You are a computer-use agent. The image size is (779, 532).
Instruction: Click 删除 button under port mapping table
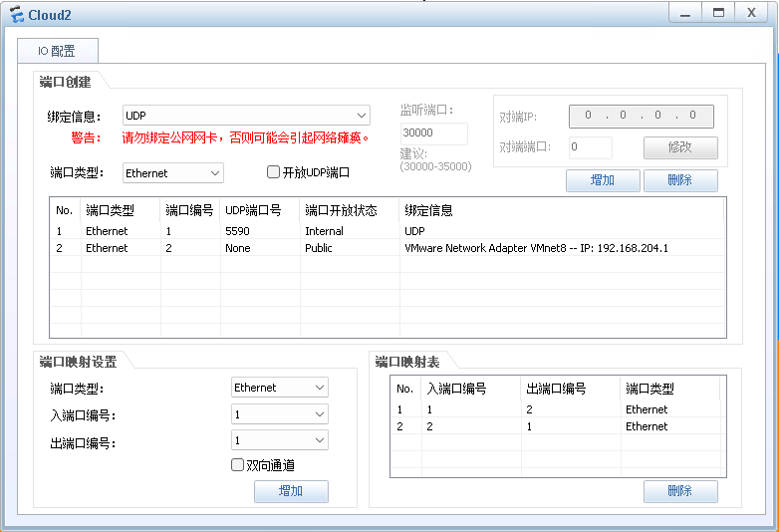pyautogui.click(x=680, y=491)
